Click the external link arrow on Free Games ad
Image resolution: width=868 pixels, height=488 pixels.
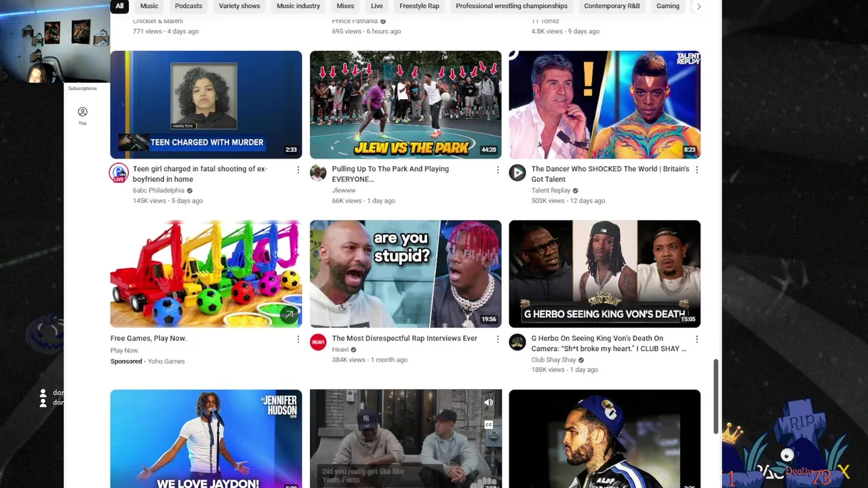coord(288,314)
